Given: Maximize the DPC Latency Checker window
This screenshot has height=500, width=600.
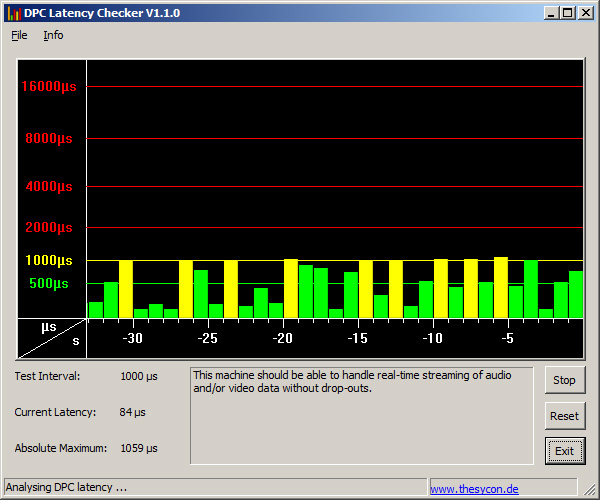Looking at the screenshot, I should 567,12.
